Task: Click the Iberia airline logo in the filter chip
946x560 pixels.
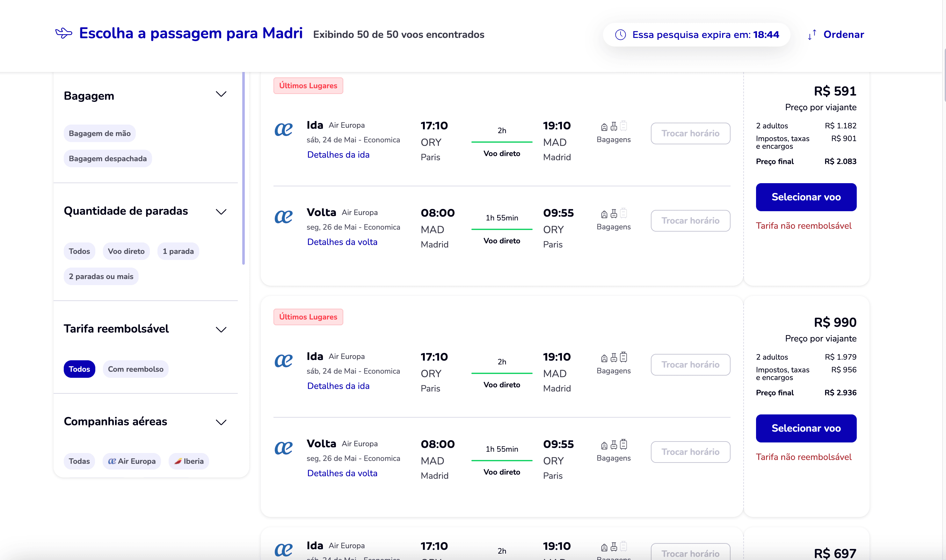Action: (x=178, y=461)
